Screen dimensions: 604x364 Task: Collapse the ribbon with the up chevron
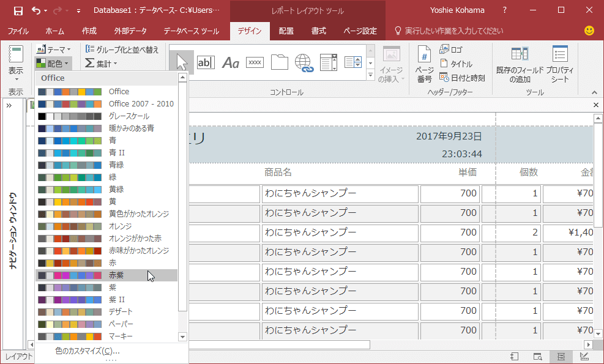tap(594, 92)
